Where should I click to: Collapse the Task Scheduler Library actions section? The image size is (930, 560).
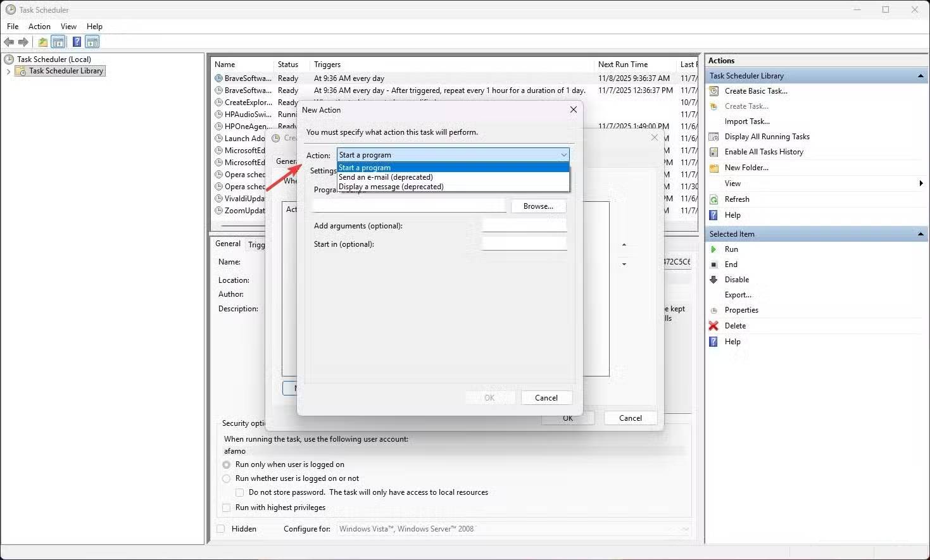click(x=921, y=76)
